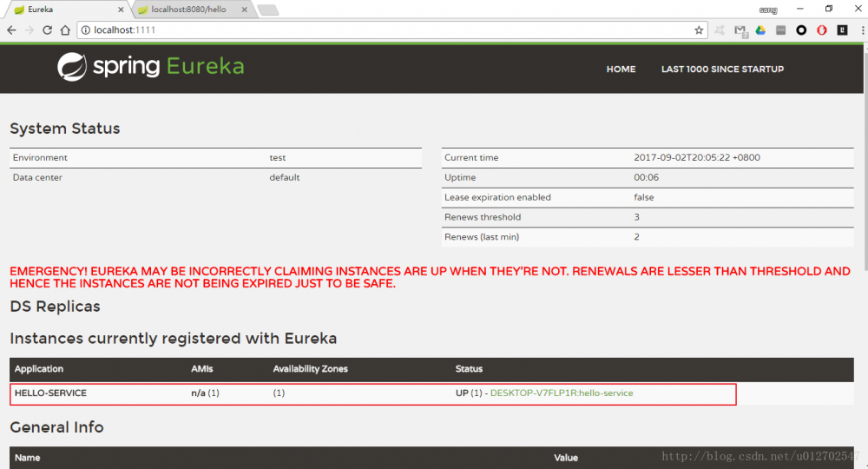
Task: Open the red stop-hand adblock extension
Action: (x=821, y=30)
